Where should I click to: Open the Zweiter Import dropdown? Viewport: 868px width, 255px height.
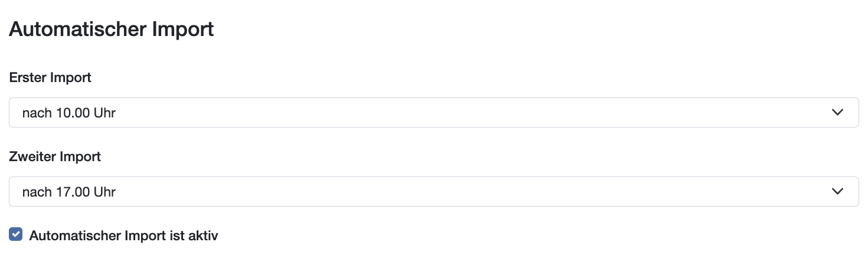point(433,192)
